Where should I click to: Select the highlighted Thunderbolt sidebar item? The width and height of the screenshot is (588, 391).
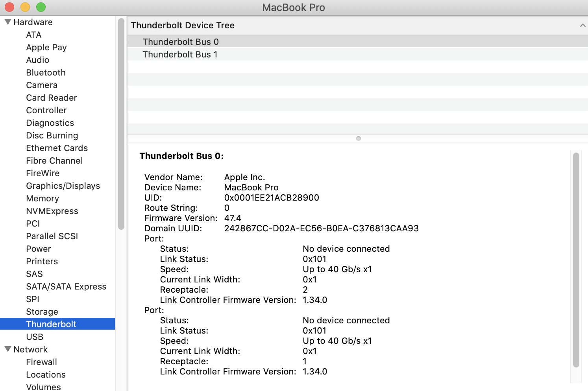point(57,324)
